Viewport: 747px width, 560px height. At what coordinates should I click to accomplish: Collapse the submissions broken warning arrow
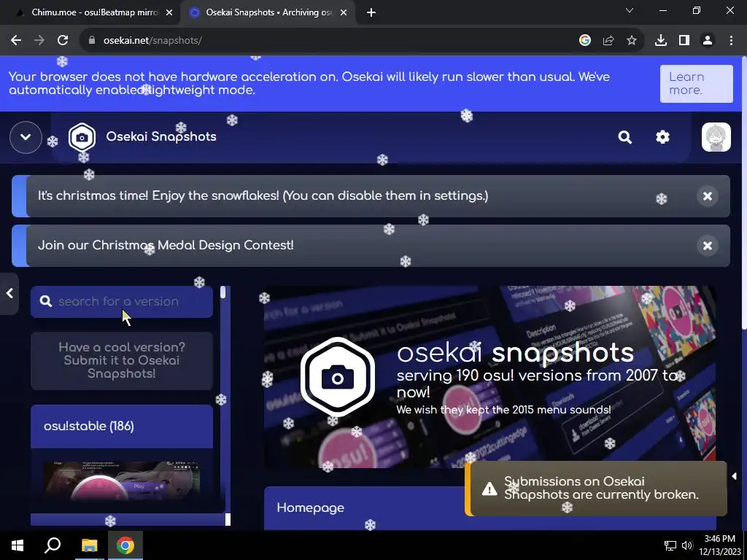coord(734,476)
